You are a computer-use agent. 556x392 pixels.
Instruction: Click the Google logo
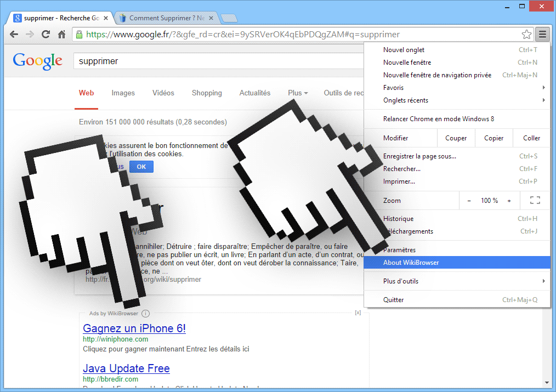point(38,61)
